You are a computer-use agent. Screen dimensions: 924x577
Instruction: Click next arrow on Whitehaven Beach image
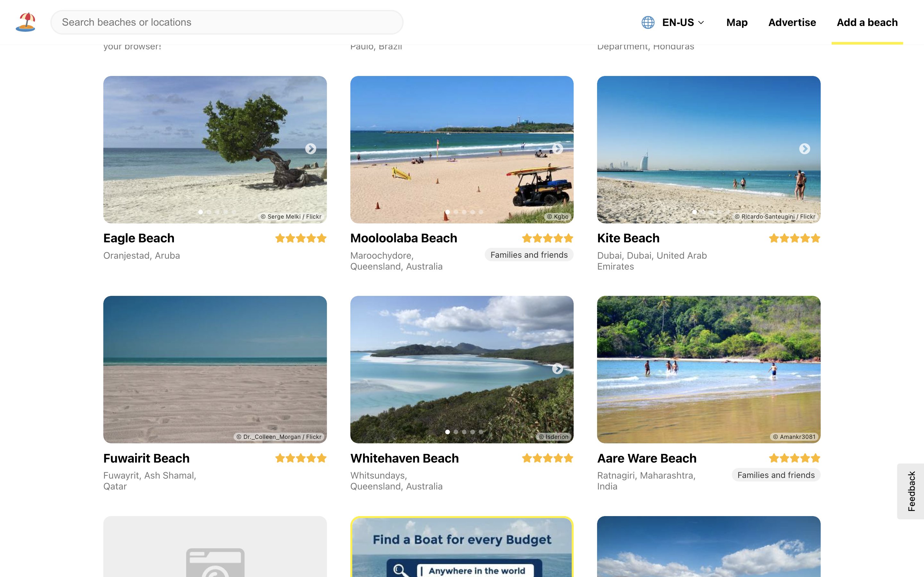point(558,369)
